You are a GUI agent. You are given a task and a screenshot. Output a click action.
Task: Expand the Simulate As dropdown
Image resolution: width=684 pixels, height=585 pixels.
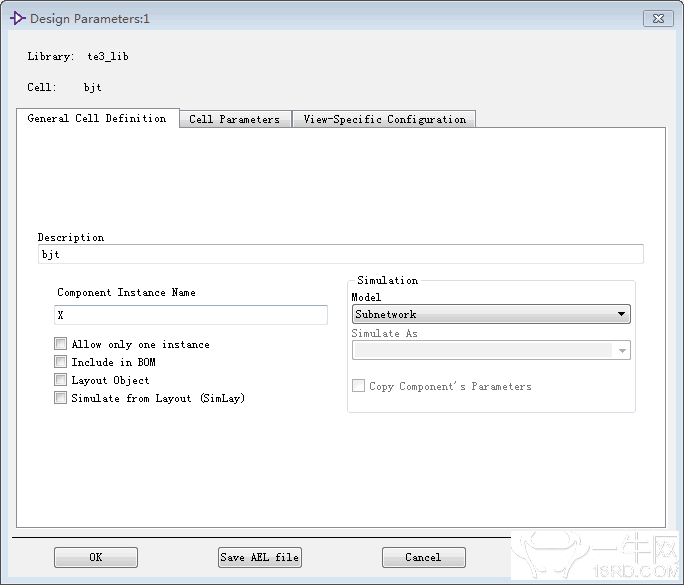point(491,350)
